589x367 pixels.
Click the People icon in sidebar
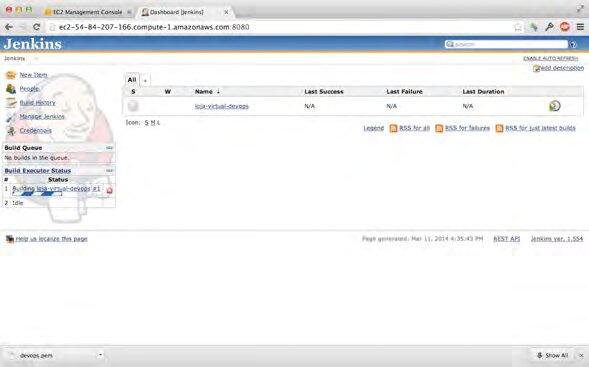pyautogui.click(x=11, y=89)
